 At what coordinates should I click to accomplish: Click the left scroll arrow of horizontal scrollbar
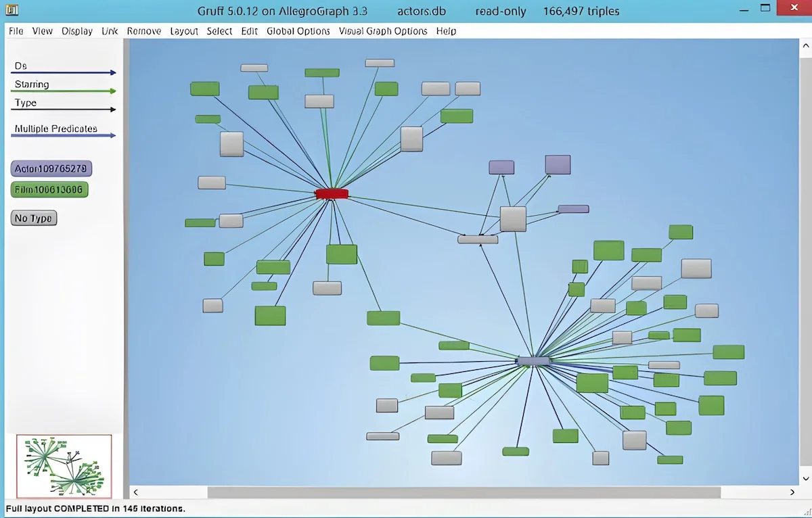click(x=135, y=493)
